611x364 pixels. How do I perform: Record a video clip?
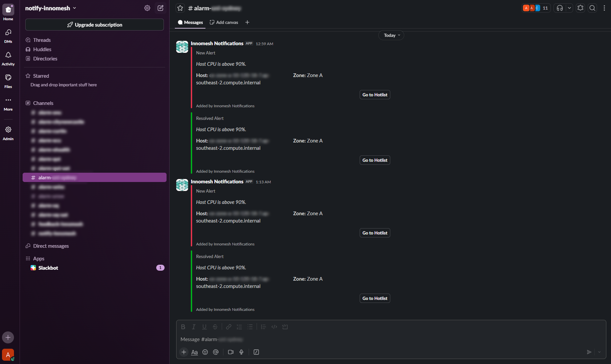[231, 352]
